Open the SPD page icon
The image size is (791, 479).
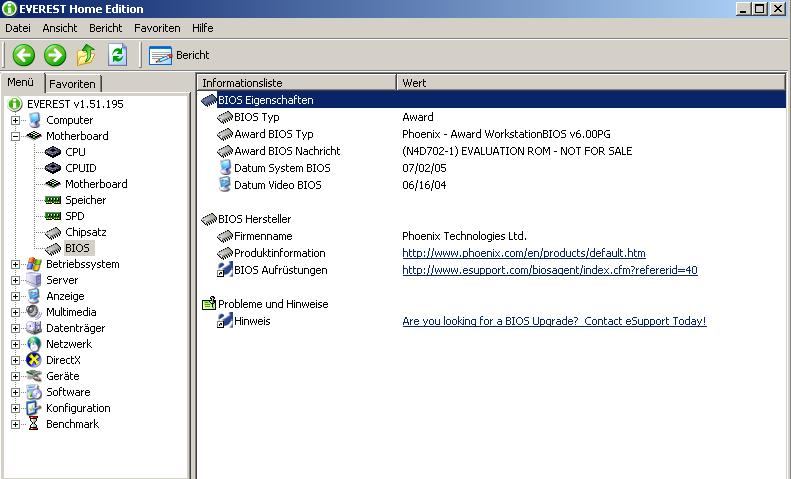click(52, 216)
